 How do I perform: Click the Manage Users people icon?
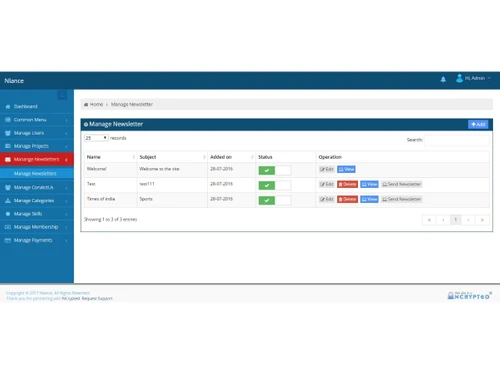8,133
